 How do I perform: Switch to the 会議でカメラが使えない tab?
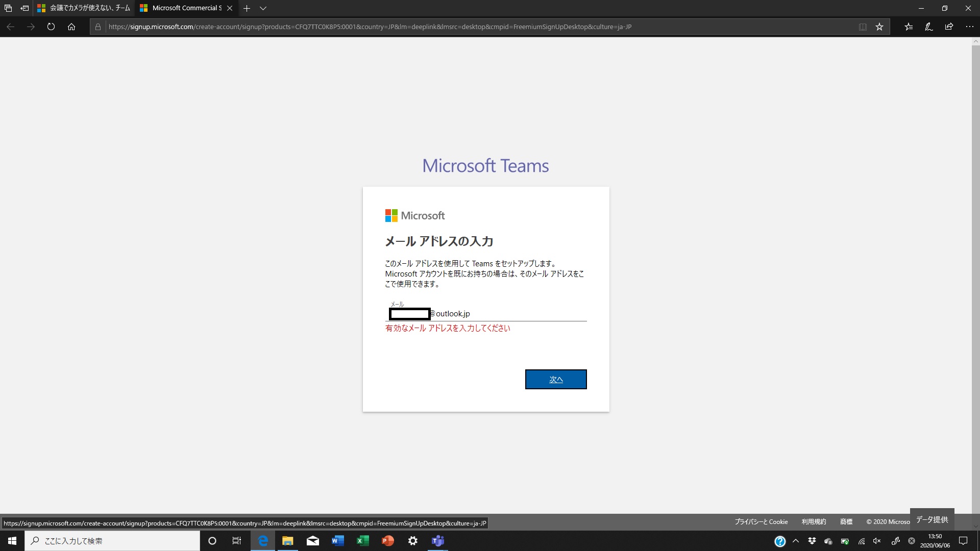pos(84,8)
